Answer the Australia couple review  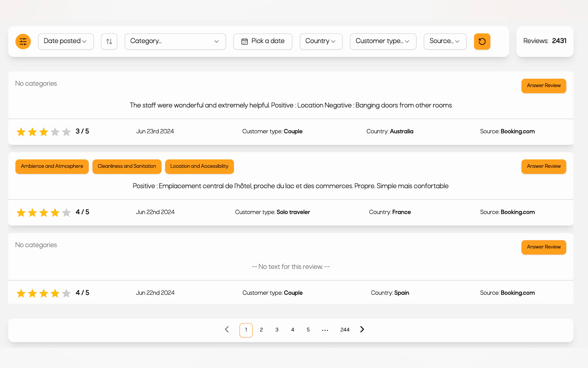[544, 86]
